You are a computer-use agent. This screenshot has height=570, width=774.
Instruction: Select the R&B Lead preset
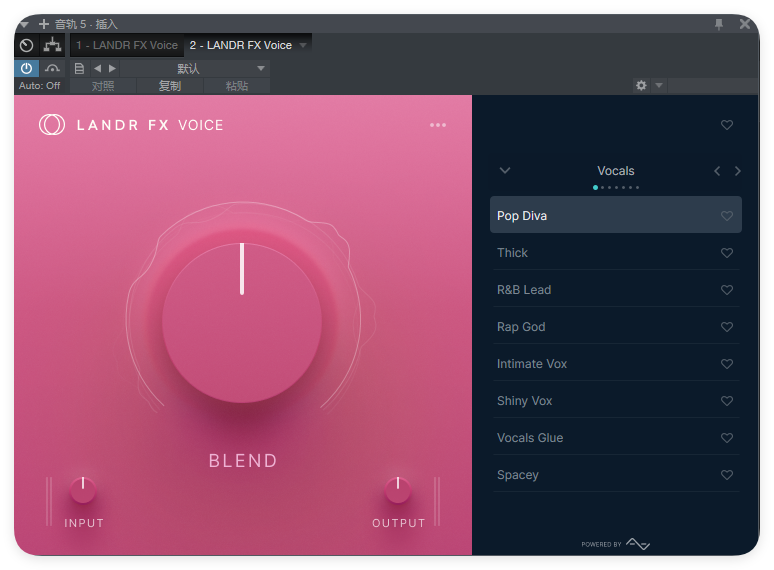click(616, 290)
